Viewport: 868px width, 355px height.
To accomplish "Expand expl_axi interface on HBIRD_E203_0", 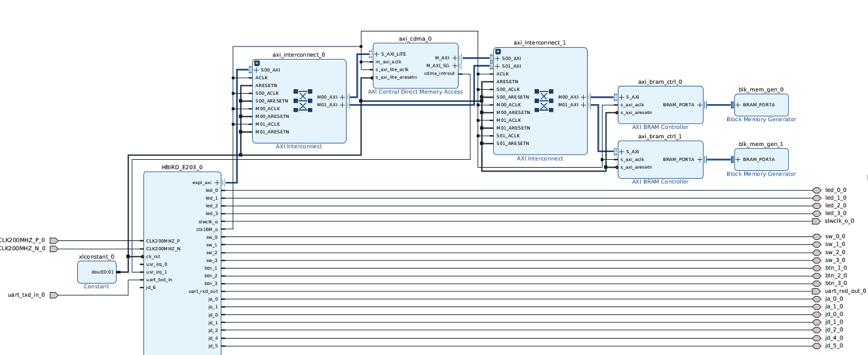I will 217,183.
